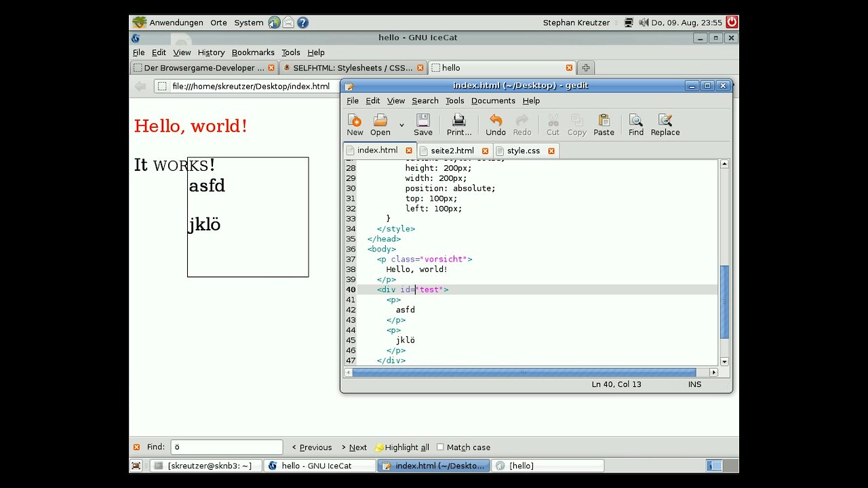The image size is (868, 488).
Task: Switch to skreutzer@sknb3 terminal taskbar button
Action: click(205, 466)
